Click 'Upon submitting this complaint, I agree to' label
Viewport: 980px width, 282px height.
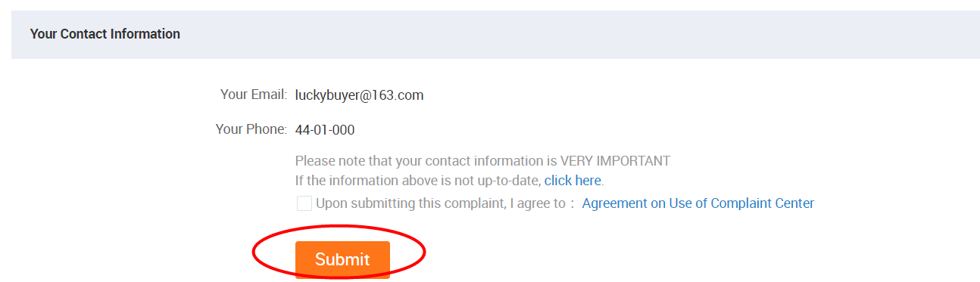441,203
